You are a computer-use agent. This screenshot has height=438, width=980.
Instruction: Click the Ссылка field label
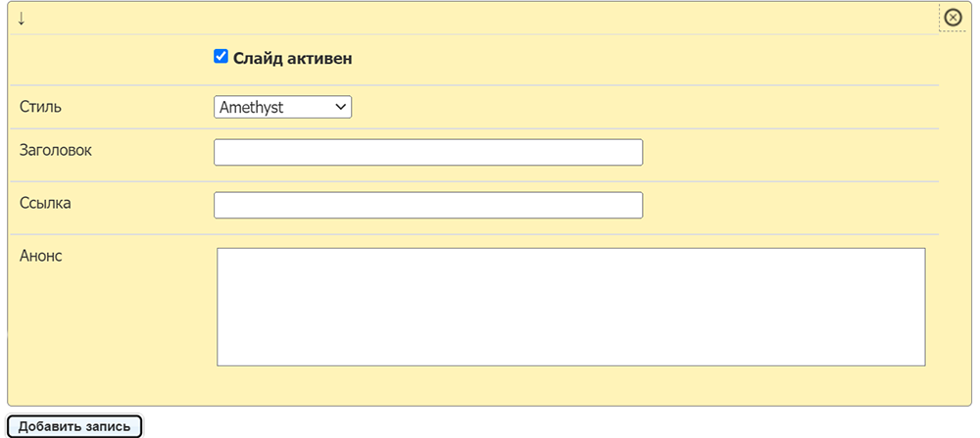coord(45,203)
